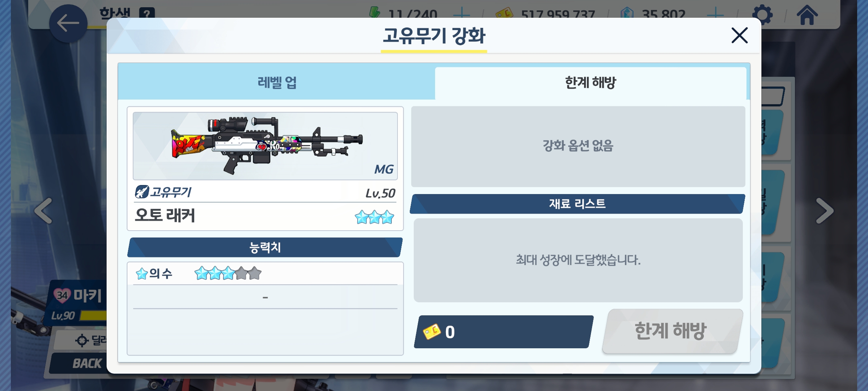The image size is (868, 391).
Task: Click the back arrow circle button
Action: (68, 24)
